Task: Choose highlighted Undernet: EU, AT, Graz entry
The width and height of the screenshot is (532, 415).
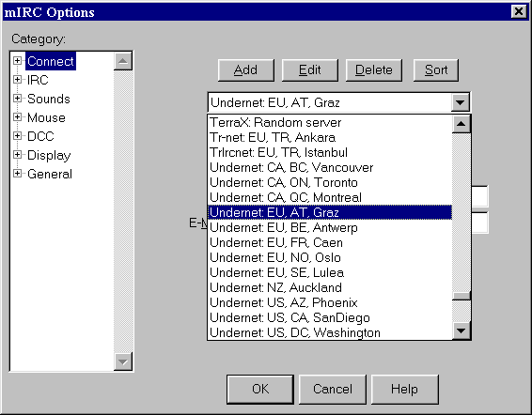Action: (x=330, y=212)
